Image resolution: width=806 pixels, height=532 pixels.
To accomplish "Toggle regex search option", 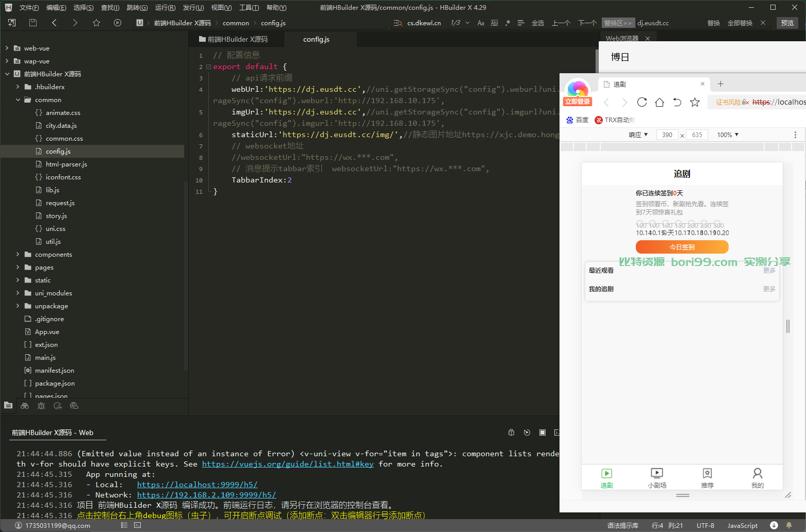I will point(508,23).
